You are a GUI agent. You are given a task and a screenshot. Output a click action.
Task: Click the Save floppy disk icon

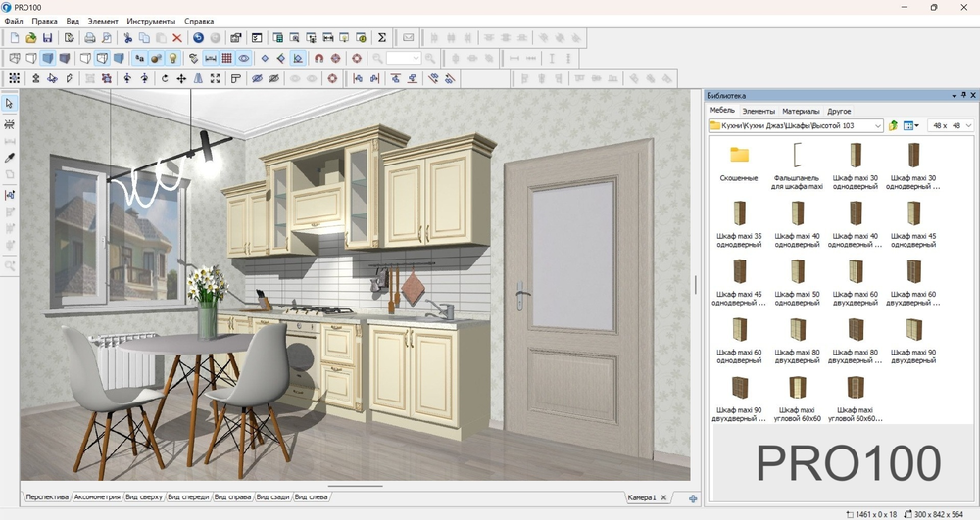(47, 38)
